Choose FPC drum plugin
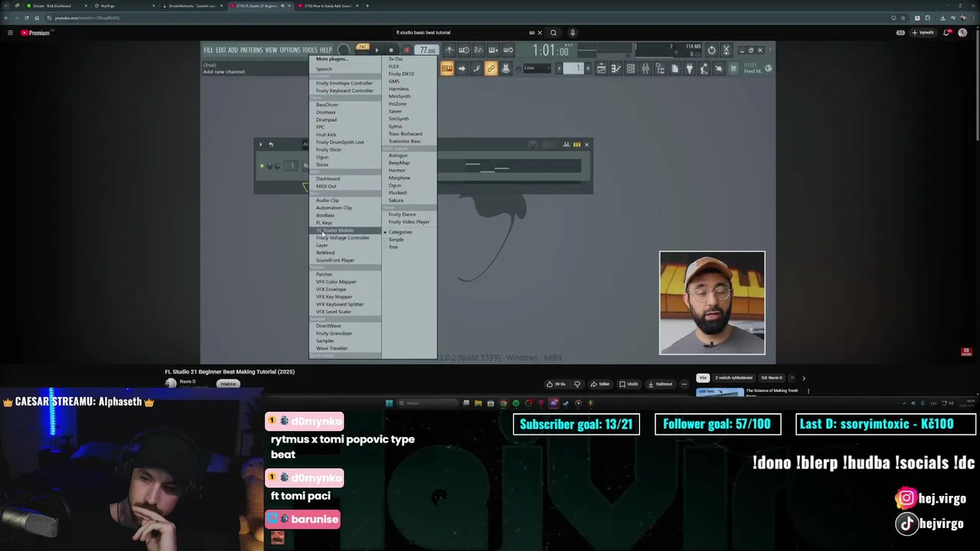980x551 pixels. tap(320, 127)
